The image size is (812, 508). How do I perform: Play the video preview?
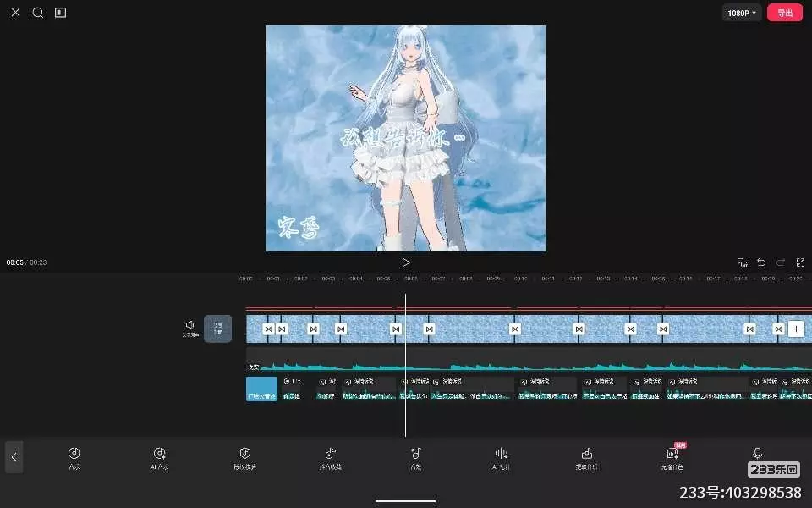(x=406, y=262)
